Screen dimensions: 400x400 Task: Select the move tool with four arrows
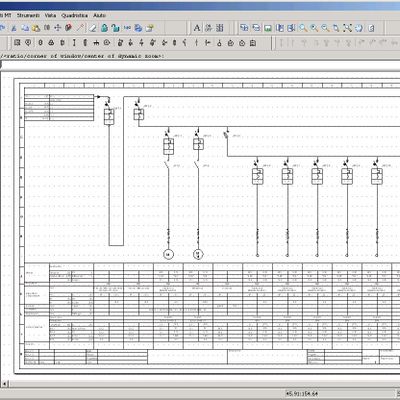point(58,28)
